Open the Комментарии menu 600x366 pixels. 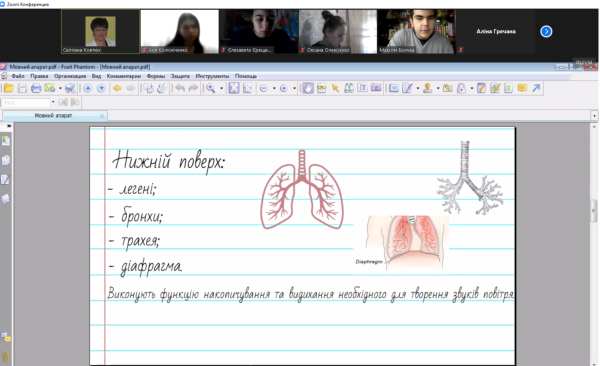(x=124, y=76)
